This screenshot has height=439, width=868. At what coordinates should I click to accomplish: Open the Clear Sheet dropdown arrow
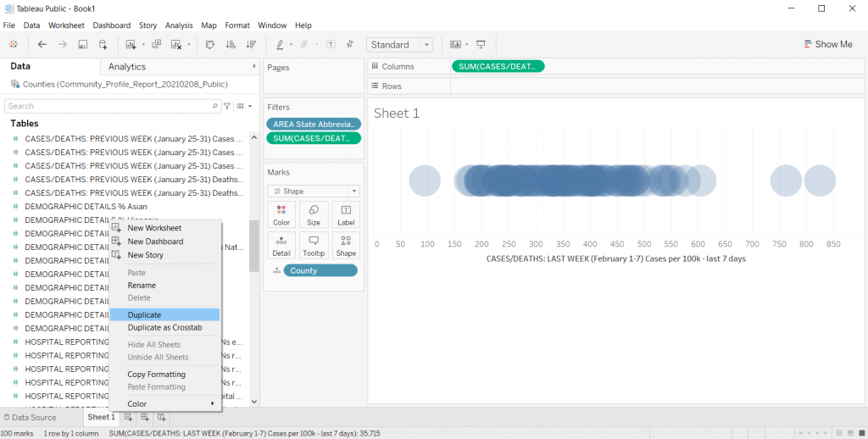189,45
